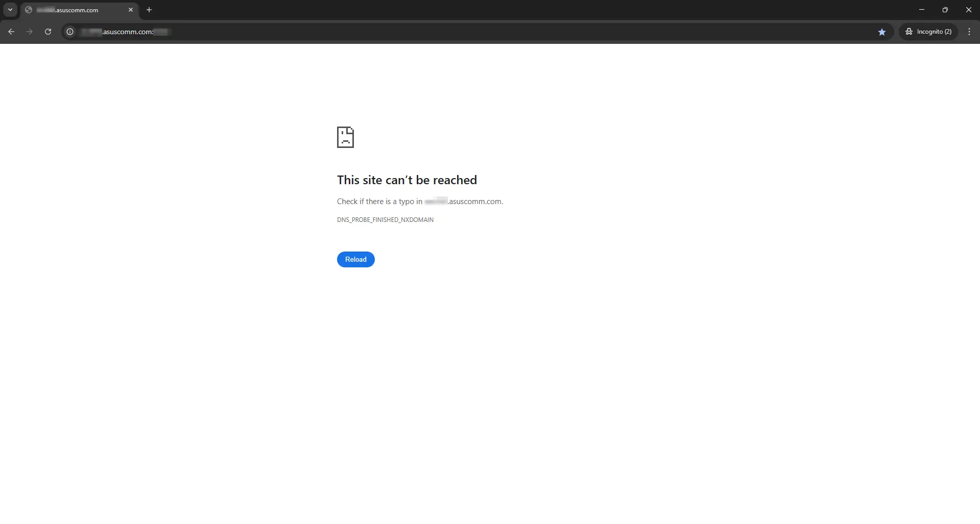The image size is (980, 524).
Task: Restore down the browser window
Action: point(945,10)
